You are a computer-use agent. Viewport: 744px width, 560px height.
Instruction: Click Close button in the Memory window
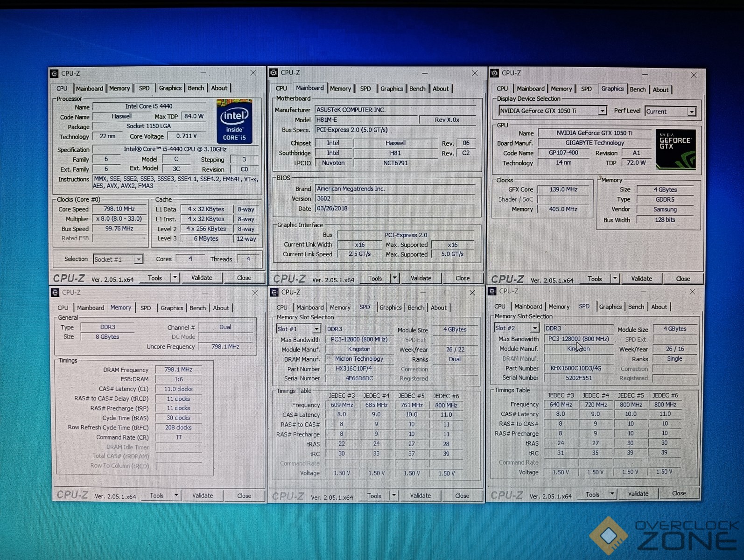click(244, 496)
